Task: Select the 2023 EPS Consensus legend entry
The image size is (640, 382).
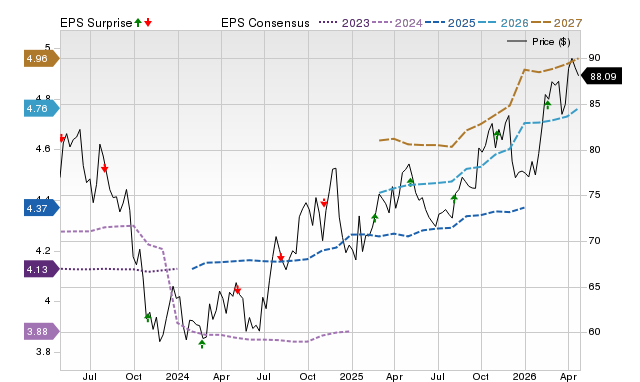Action: tap(344, 23)
